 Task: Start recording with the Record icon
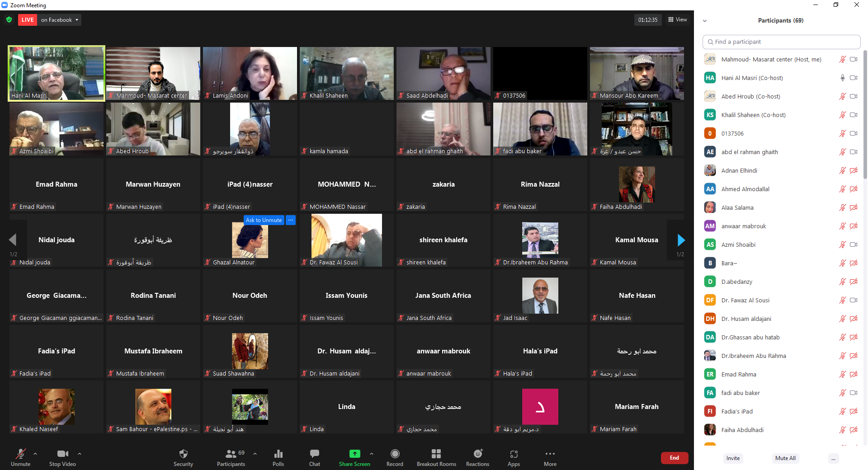(395, 454)
